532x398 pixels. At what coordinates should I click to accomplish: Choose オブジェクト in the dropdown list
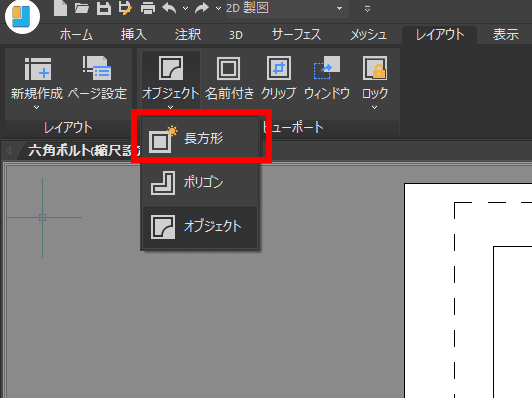point(200,227)
